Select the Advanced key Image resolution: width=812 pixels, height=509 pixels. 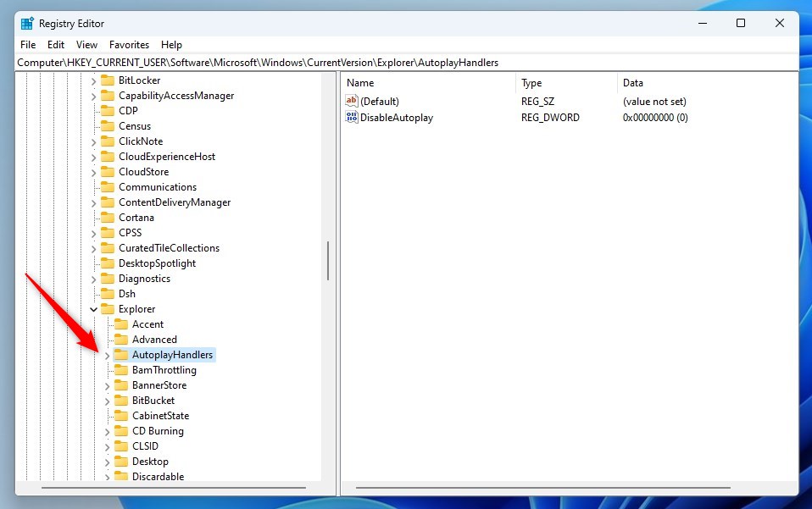[154, 340]
